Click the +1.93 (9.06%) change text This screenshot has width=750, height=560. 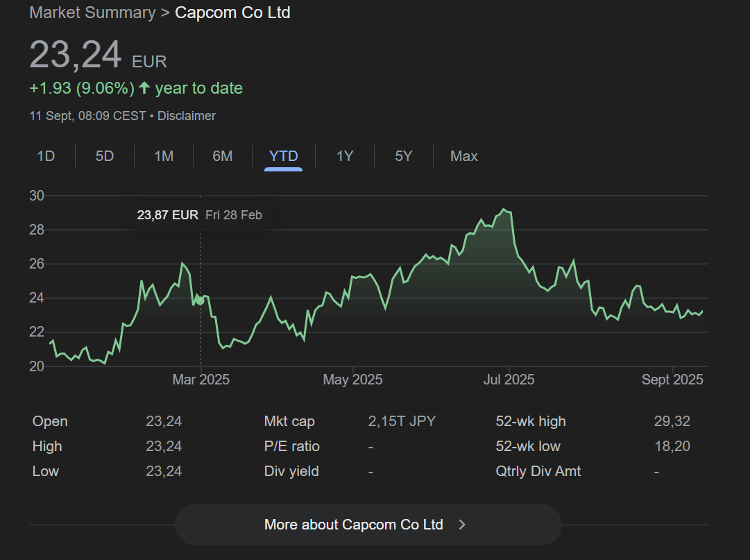click(82, 88)
